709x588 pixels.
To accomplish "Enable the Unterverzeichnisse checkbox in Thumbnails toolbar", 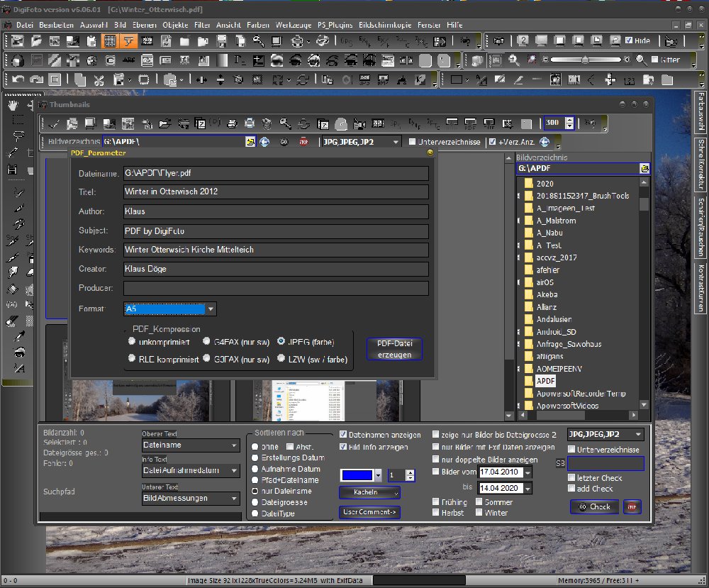I will coord(413,142).
